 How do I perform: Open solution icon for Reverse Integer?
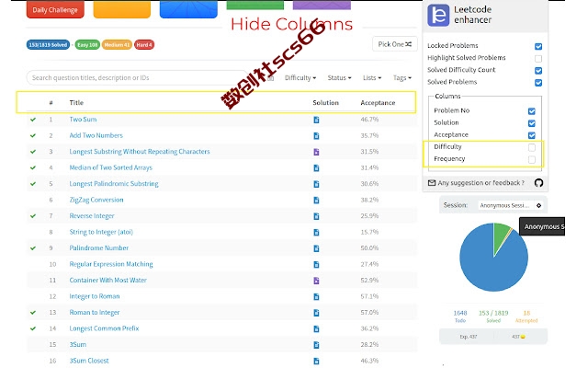tap(316, 216)
